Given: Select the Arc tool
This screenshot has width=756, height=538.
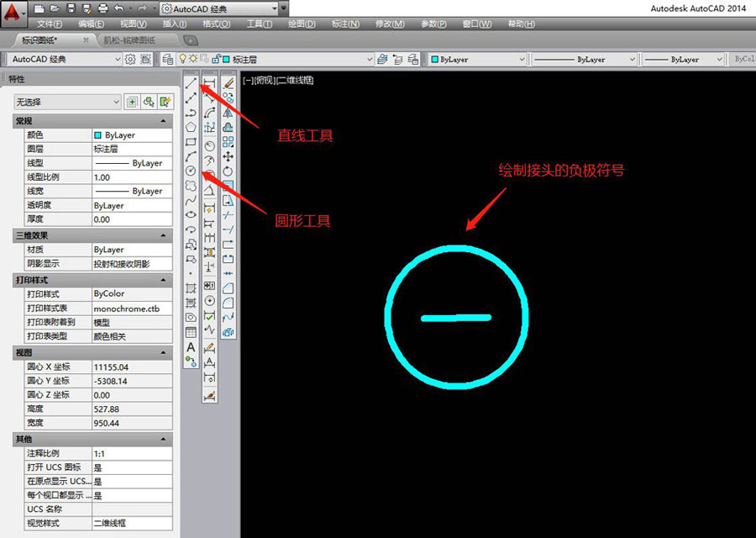Looking at the screenshot, I should (191, 156).
